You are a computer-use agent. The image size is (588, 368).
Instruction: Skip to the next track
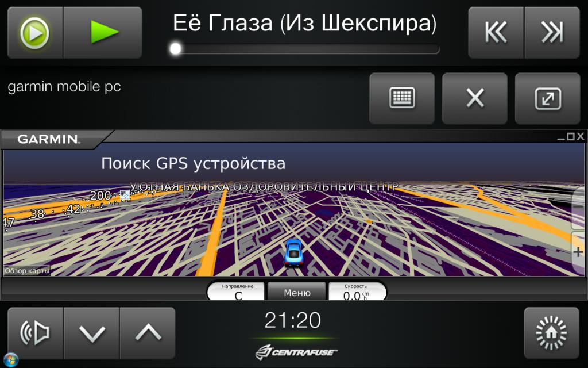[x=552, y=33]
